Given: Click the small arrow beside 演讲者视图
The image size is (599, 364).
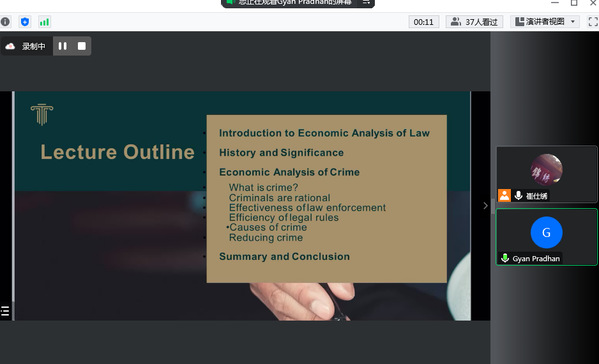Looking at the screenshot, I should click(573, 22).
